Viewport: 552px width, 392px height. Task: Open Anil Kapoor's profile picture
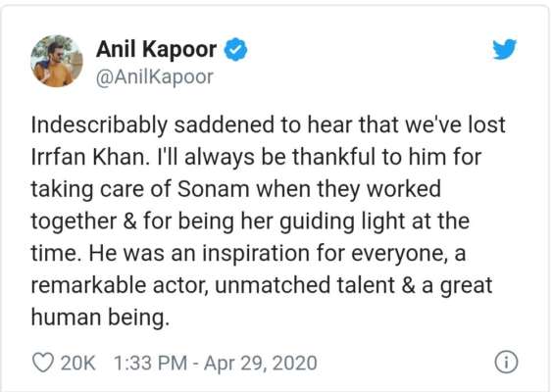(57, 61)
